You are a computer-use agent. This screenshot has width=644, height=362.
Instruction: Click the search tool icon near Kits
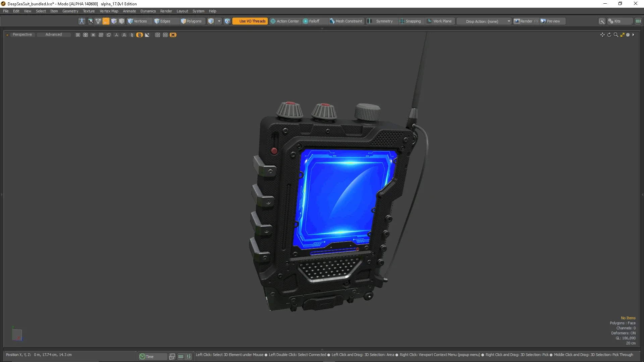[x=602, y=21]
